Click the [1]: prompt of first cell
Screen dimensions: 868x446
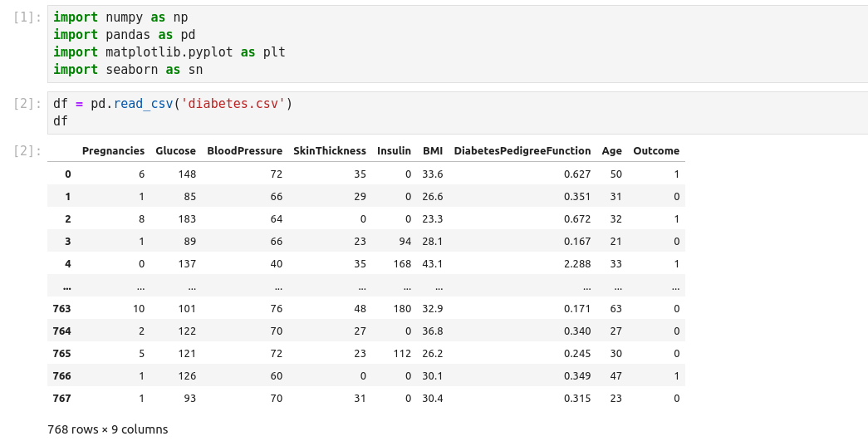click(x=28, y=17)
